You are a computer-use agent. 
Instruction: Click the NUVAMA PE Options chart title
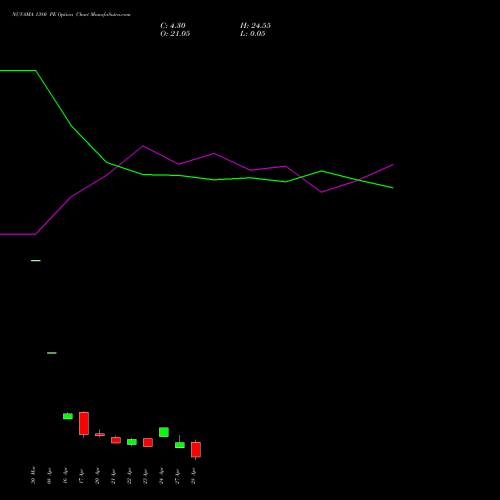tap(71, 14)
